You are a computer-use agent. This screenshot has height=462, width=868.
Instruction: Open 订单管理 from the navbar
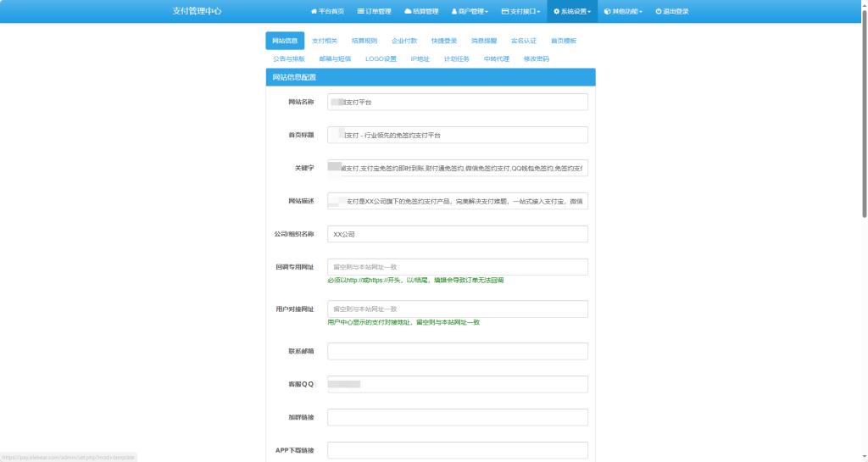pos(374,11)
